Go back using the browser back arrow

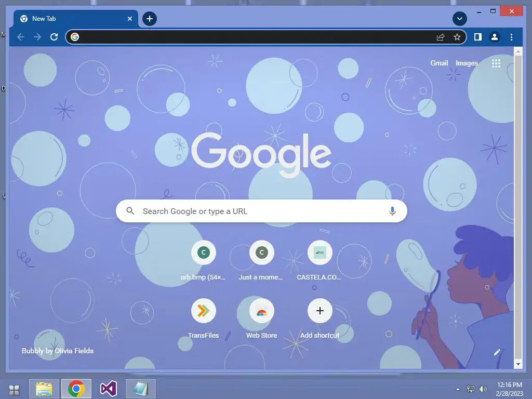21,37
